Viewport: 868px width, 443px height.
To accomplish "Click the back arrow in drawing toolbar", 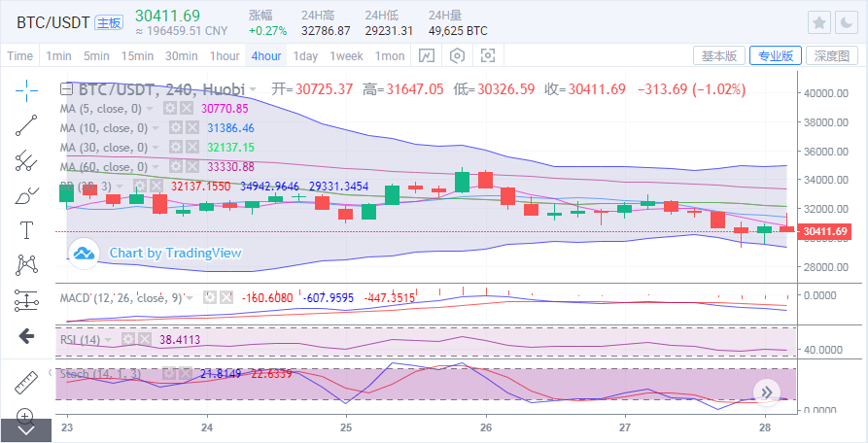I will 26,336.
